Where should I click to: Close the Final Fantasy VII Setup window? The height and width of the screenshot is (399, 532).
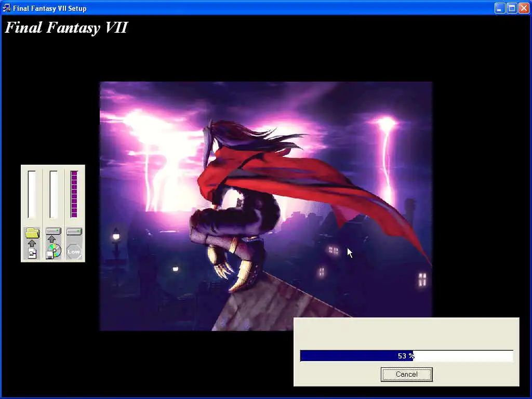[x=524, y=8]
